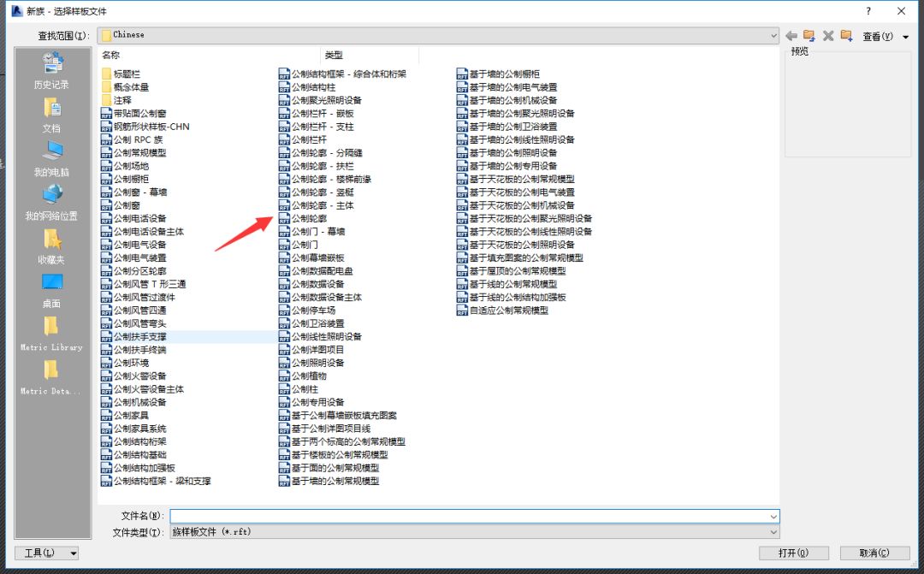Click the 取消(C) button
This screenshot has width=924, height=574.
point(874,553)
